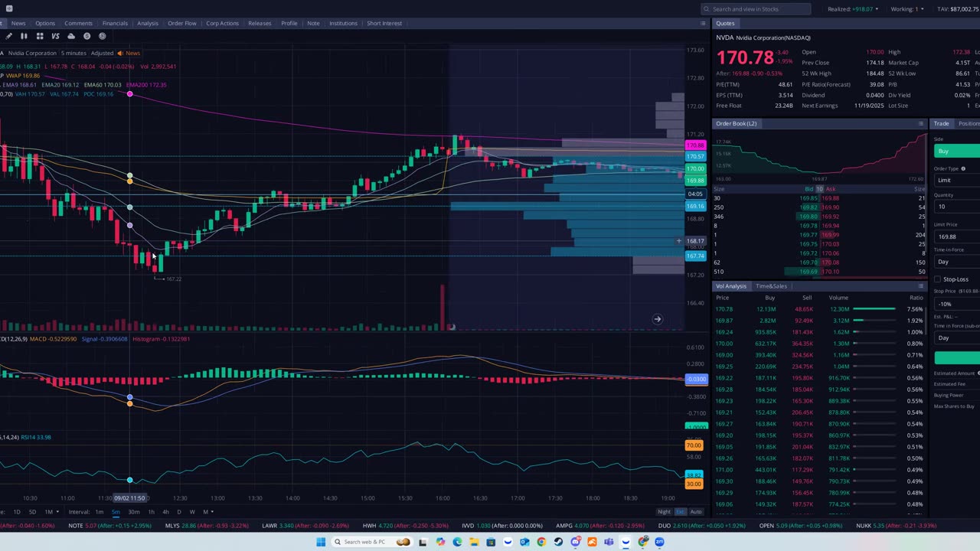
Task: Click the dollar sign icon in chart toolbar
Action: coord(87,36)
